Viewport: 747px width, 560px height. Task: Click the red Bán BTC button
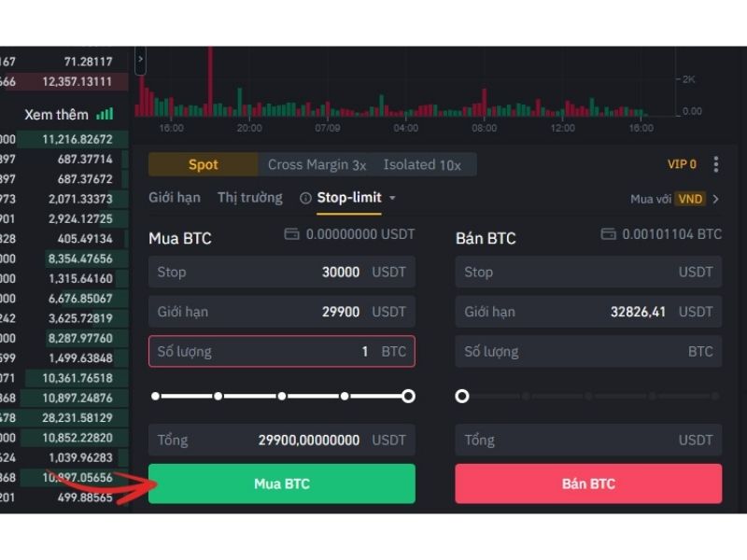click(x=588, y=483)
